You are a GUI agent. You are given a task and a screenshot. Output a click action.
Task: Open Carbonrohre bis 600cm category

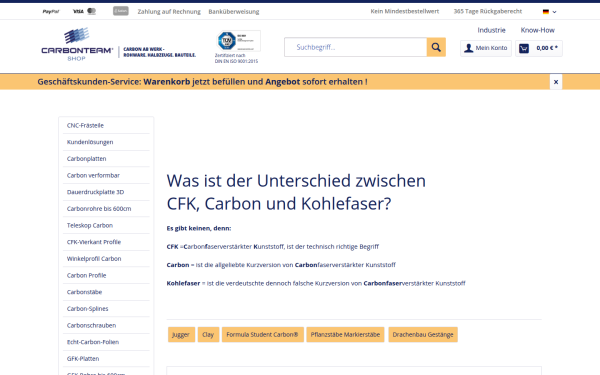[106, 209]
